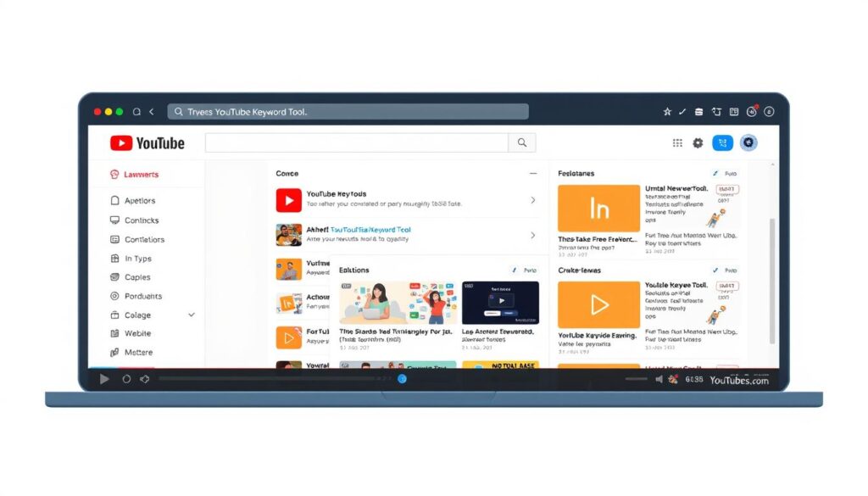
Task: Select Colage in the sidebar
Action: pos(137,315)
